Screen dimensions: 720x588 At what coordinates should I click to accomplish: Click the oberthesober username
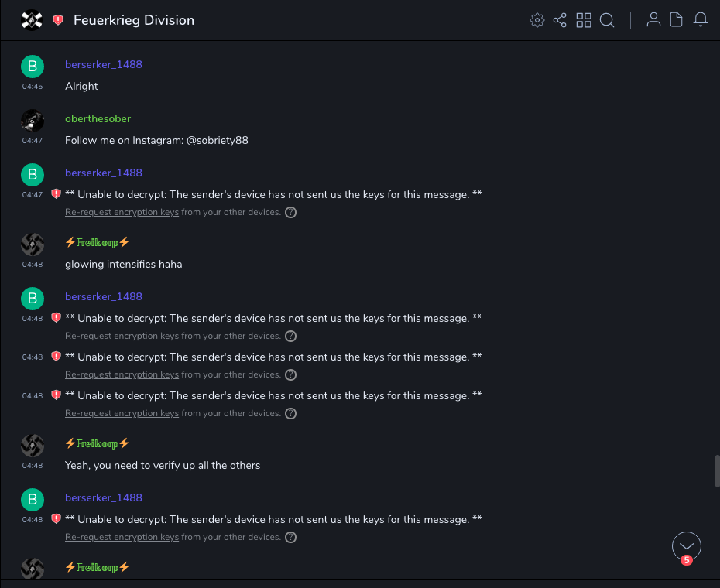click(x=98, y=118)
